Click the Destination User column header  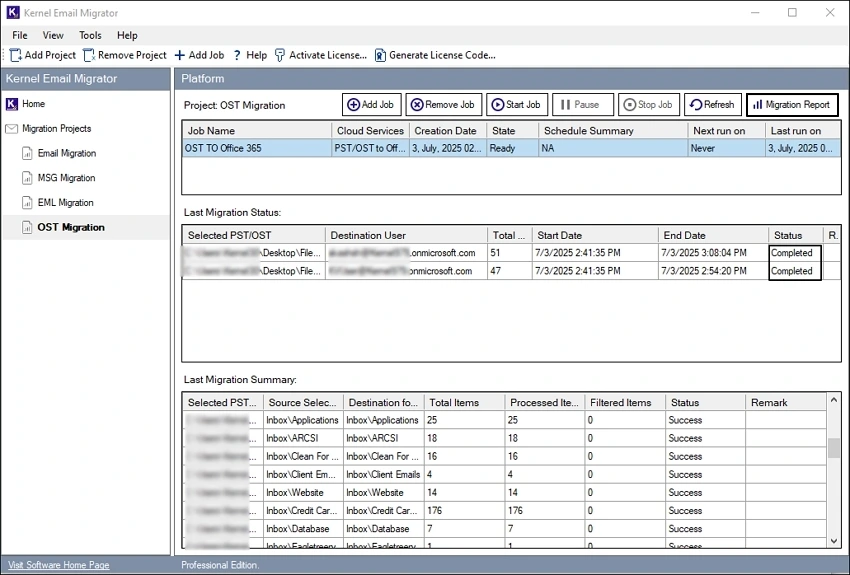coord(406,235)
